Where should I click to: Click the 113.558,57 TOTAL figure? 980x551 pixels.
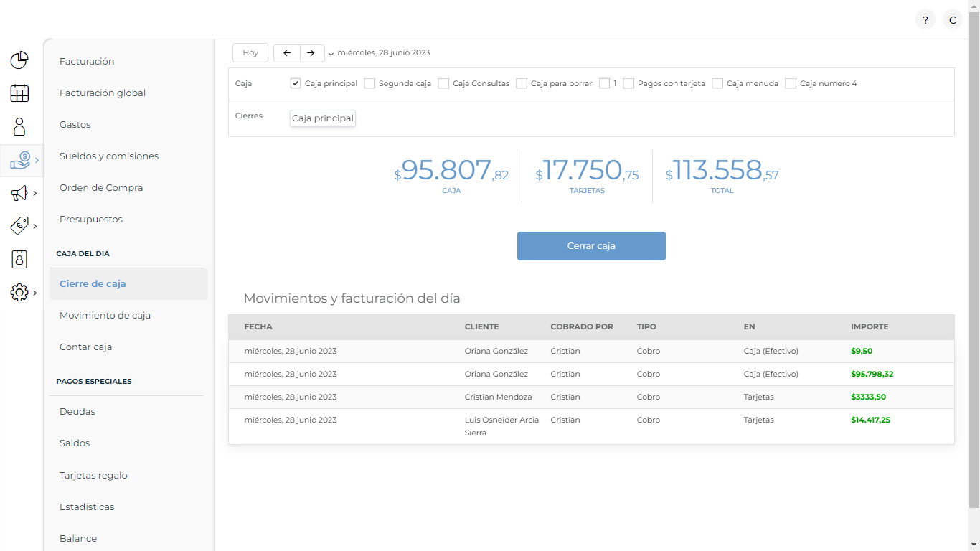tap(722, 171)
